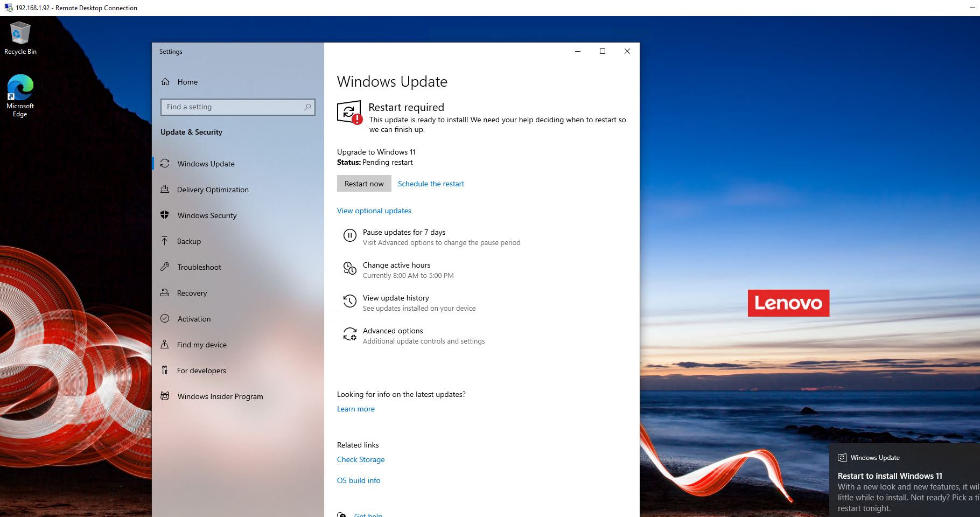
Task: Open View optional updates link
Action: coord(374,211)
